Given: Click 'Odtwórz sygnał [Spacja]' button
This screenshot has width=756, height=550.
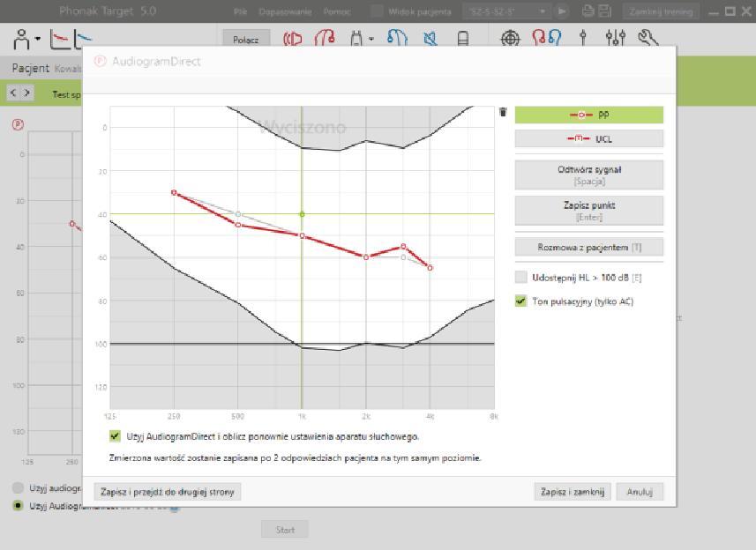Looking at the screenshot, I should click(x=588, y=175).
